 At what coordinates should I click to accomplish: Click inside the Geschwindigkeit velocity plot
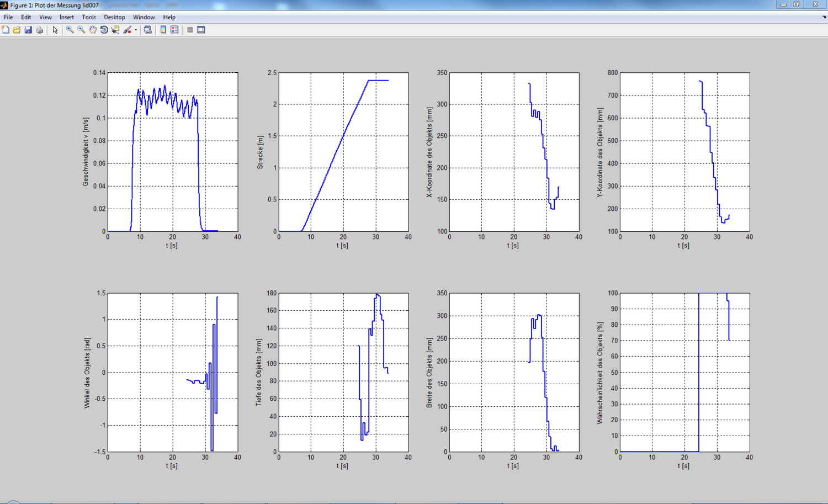coord(172,166)
